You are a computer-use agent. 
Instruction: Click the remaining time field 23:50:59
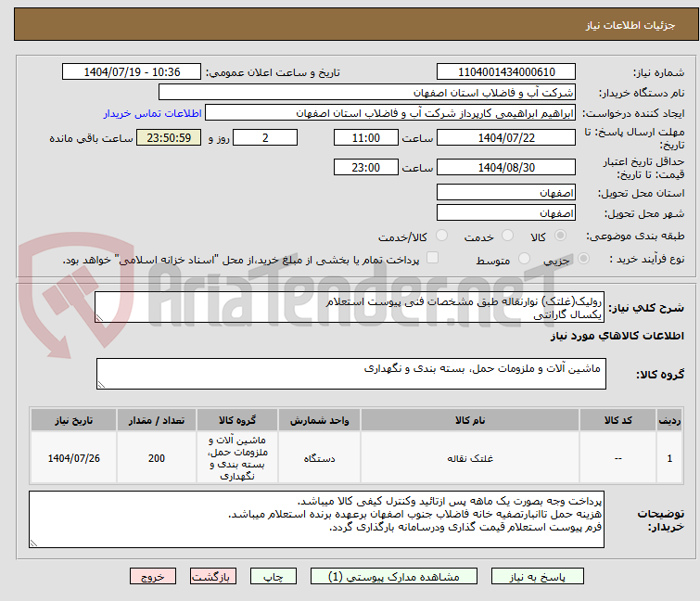point(169,137)
